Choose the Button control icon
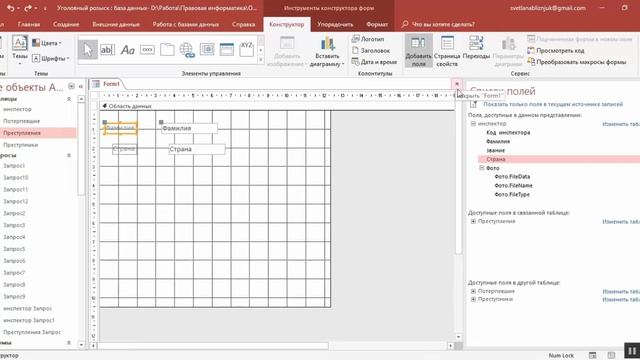This screenshot has height=360, width=640. point(147,50)
